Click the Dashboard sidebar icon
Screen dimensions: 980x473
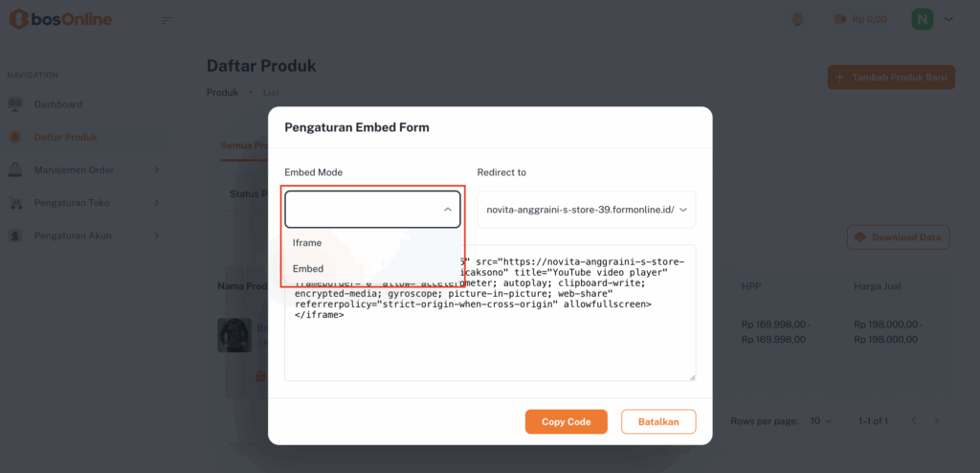pyautogui.click(x=15, y=104)
